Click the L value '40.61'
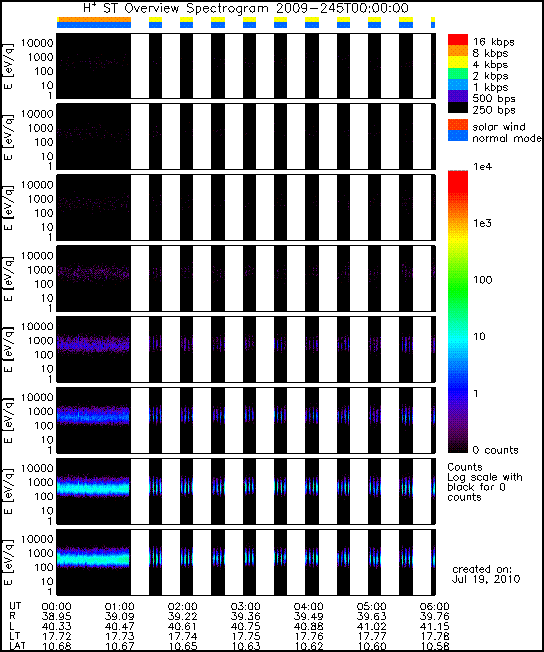The image size is (544, 652). click(x=182, y=626)
